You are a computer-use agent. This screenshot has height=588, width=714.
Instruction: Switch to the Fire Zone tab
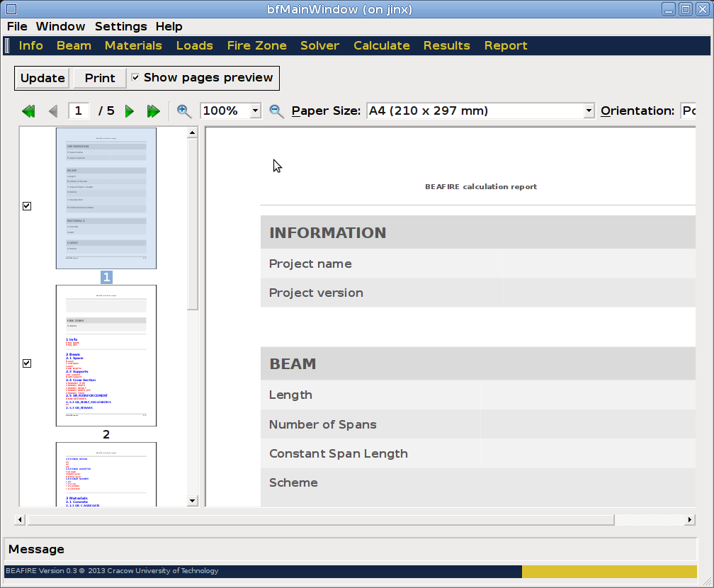click(256, 45)
